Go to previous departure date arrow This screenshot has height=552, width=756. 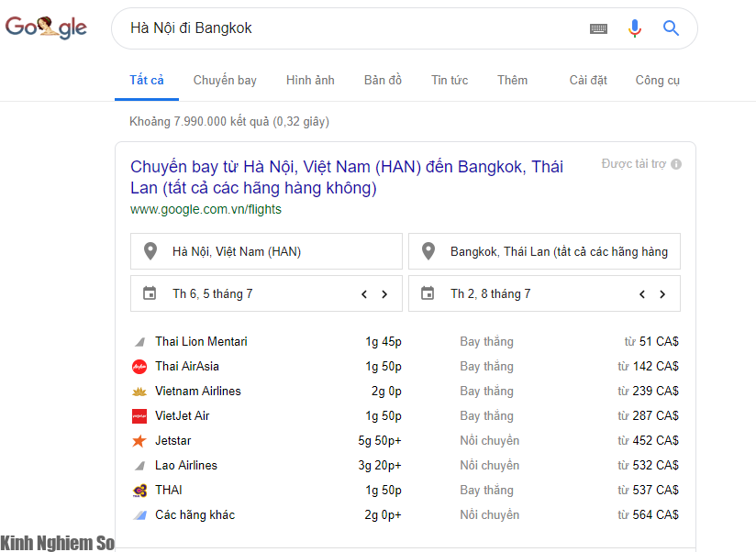(364, 293)
